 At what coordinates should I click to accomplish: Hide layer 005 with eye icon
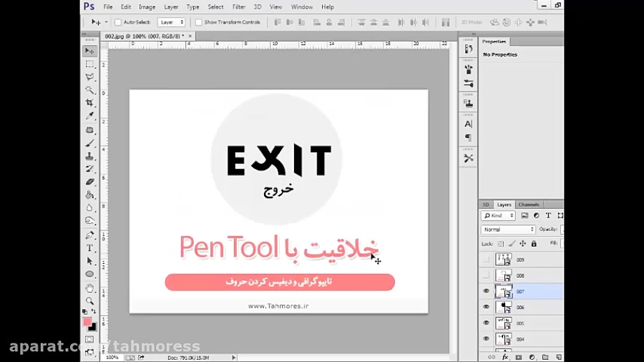click(x=487, y=323)
